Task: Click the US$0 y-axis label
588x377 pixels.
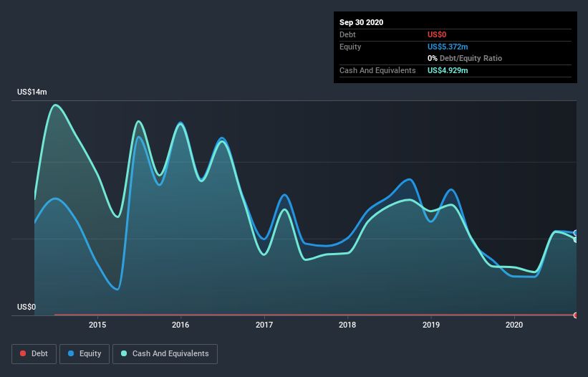Action: [x=26, y=307]
